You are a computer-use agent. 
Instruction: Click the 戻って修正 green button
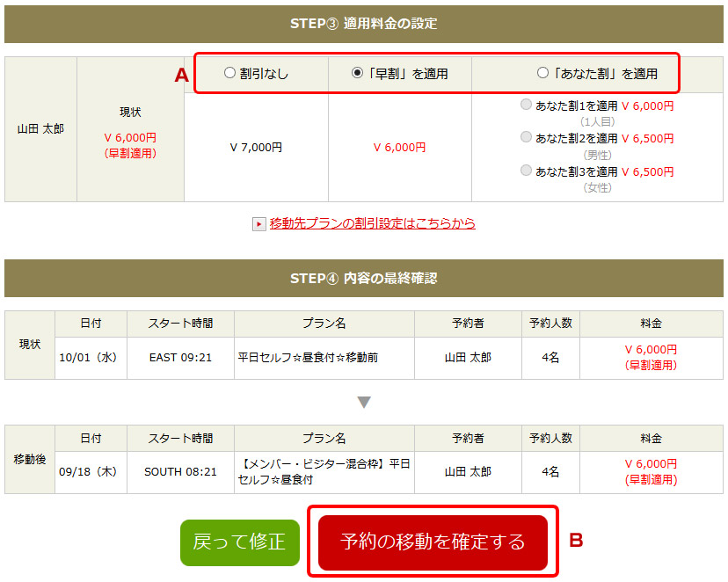239,542
